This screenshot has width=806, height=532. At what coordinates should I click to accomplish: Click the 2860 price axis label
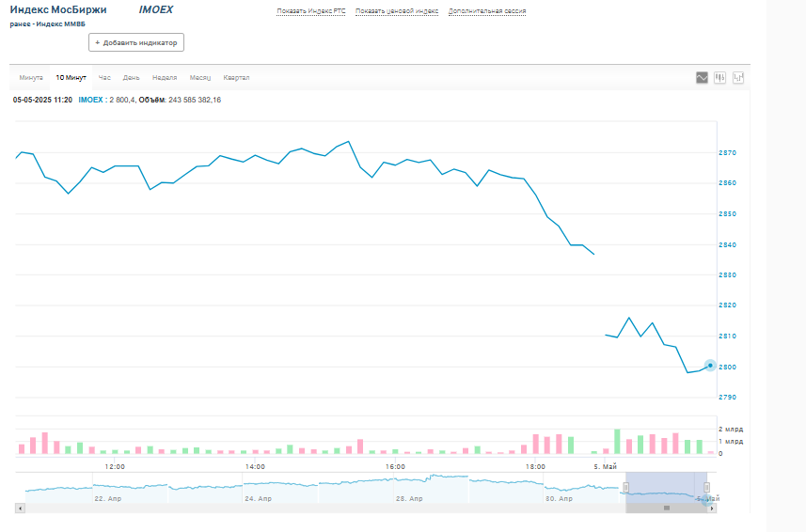pos(727,182)
